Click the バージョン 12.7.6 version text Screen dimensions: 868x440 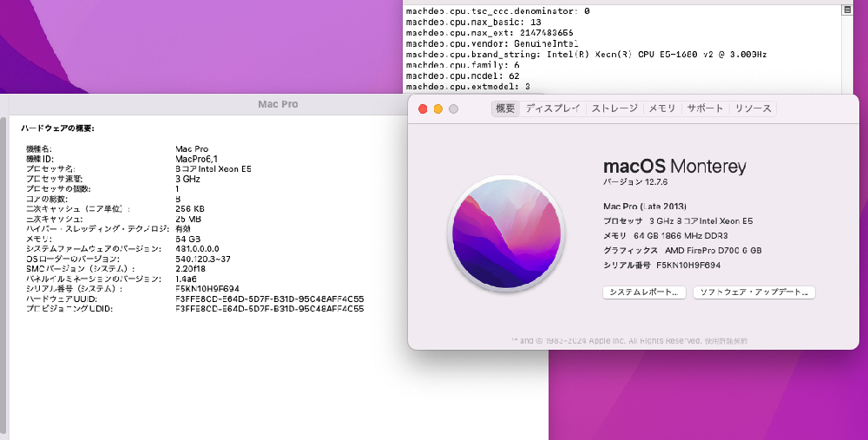pos(633,183)
